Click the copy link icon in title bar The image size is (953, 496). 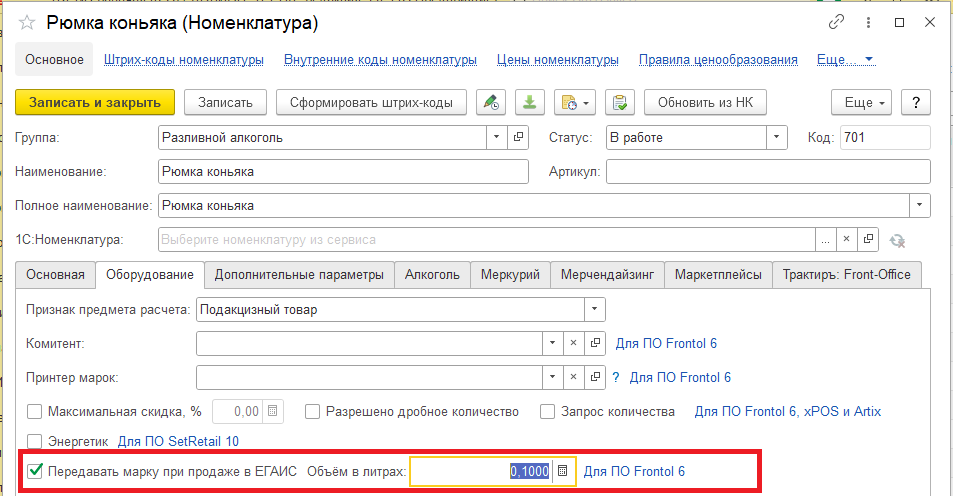click(x=836, y=22)
